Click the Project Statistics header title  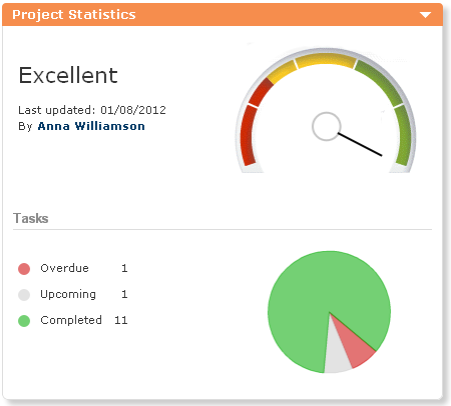tap(74, 15)
